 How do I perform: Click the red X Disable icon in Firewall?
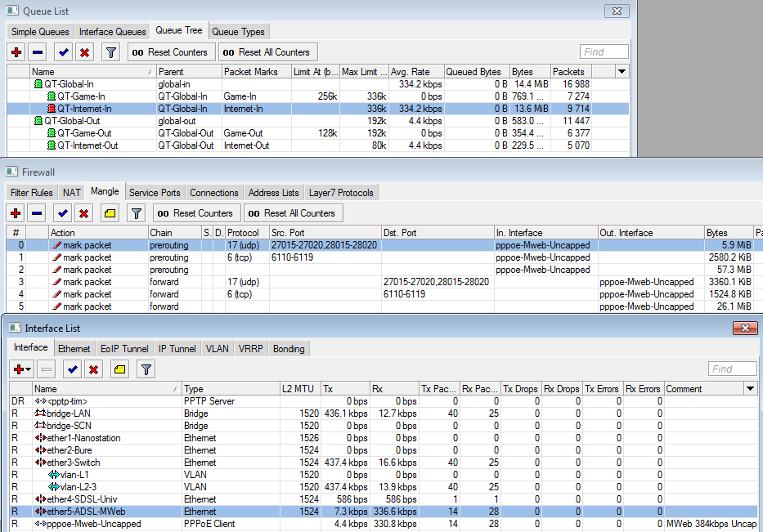pos(83,213)
